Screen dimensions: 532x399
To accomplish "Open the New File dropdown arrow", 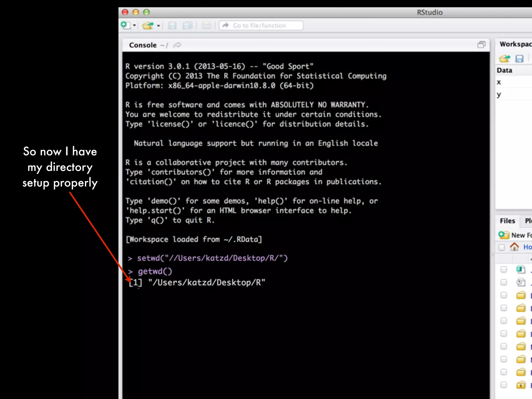I will [134, 25].
